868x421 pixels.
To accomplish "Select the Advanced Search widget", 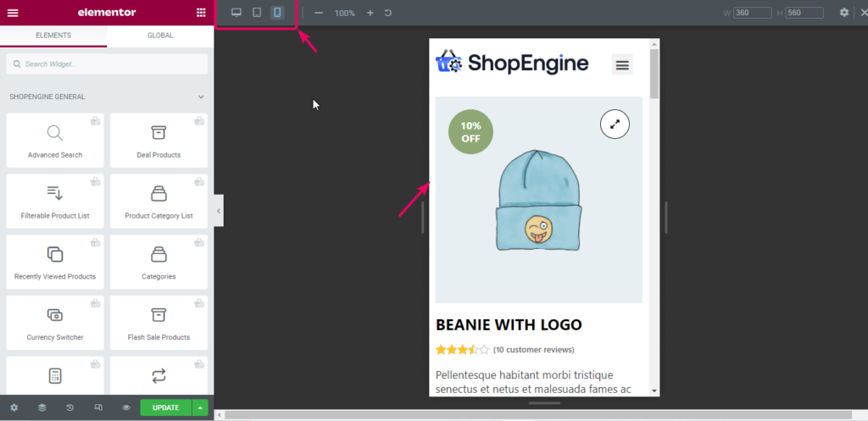I will pos(55,141).
